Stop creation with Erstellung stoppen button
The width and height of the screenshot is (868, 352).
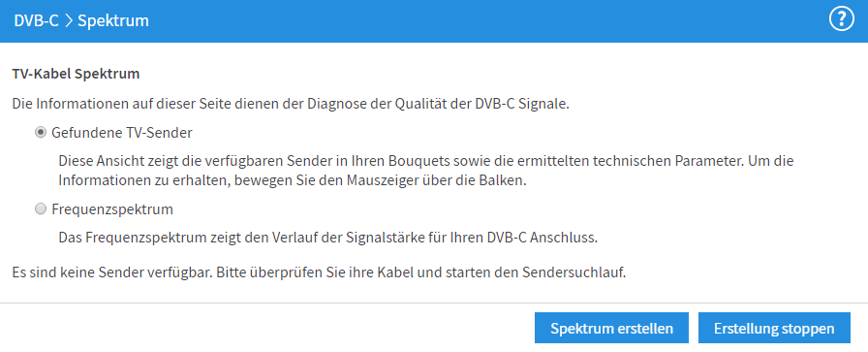pyautogui.click(x=774, y=328)
